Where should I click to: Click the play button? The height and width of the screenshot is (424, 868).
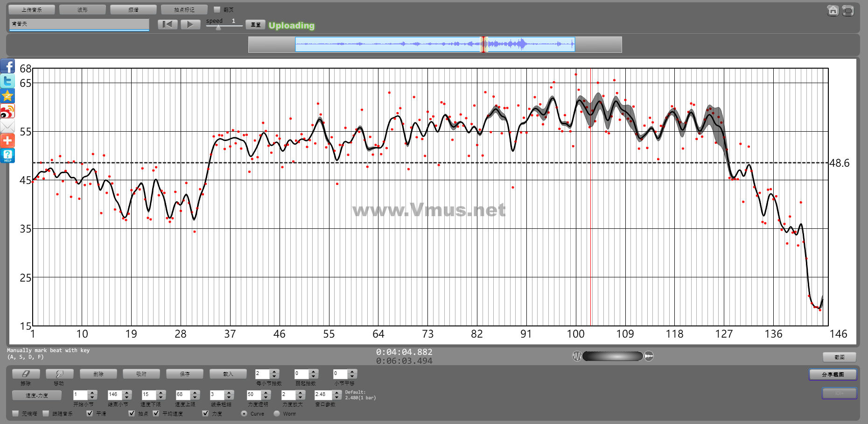190,25
